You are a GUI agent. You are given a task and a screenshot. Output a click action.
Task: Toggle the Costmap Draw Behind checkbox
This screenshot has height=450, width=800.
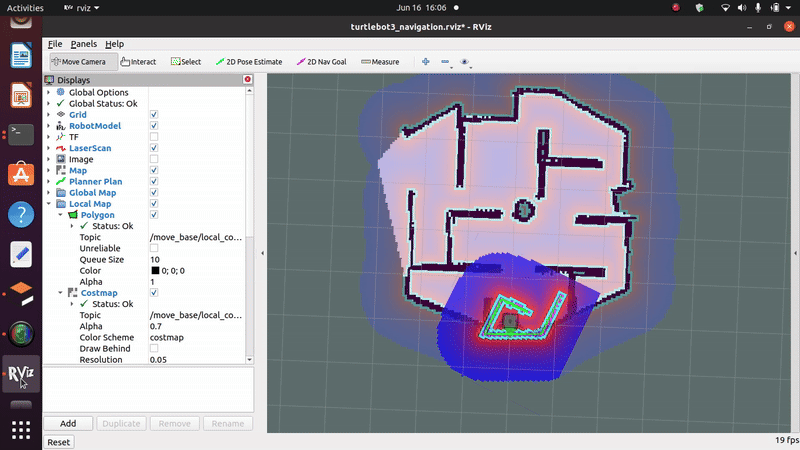[x=154, y=348]
